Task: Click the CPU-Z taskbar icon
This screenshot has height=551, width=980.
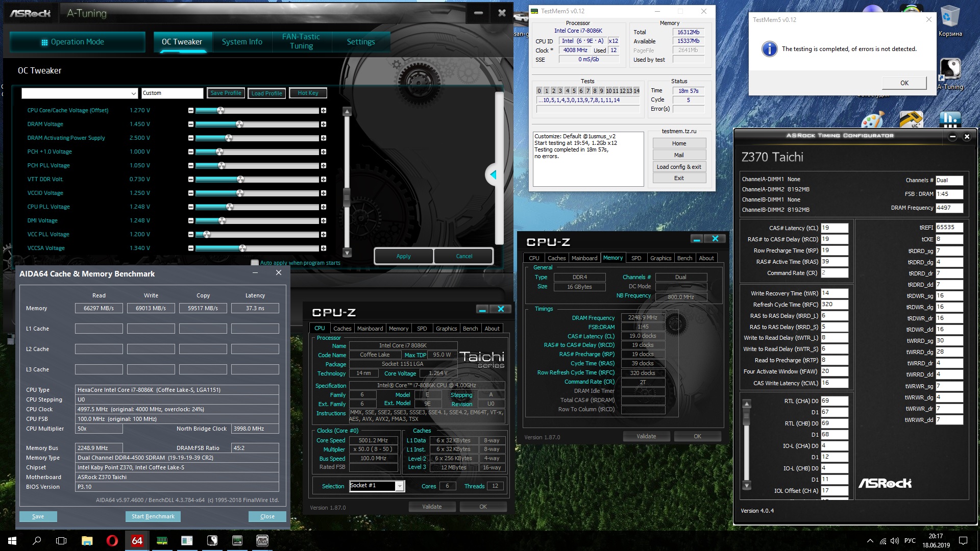Action: [x=262, y=541]
